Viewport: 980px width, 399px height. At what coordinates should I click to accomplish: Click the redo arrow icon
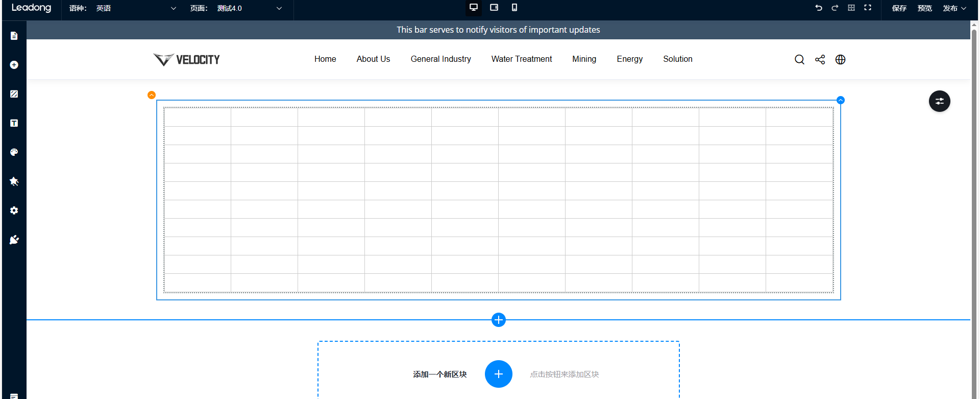835,8
